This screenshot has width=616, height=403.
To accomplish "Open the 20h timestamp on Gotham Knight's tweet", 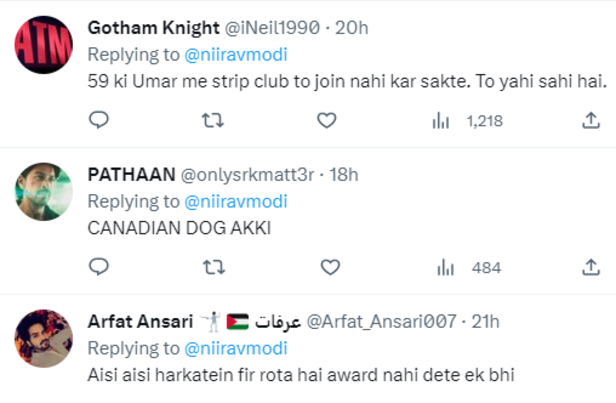I will (x=352, y=27).
